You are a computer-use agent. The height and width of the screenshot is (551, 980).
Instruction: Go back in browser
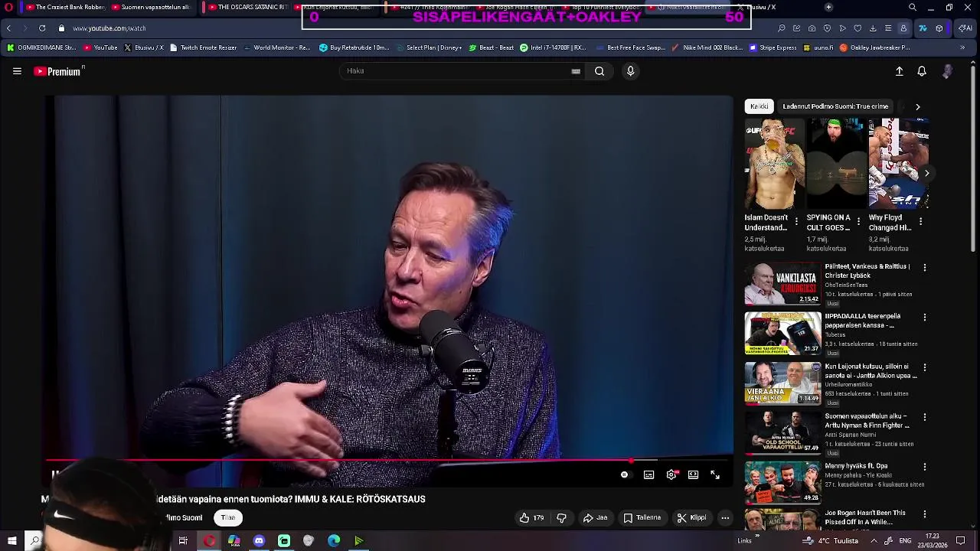tap(8, 28)
